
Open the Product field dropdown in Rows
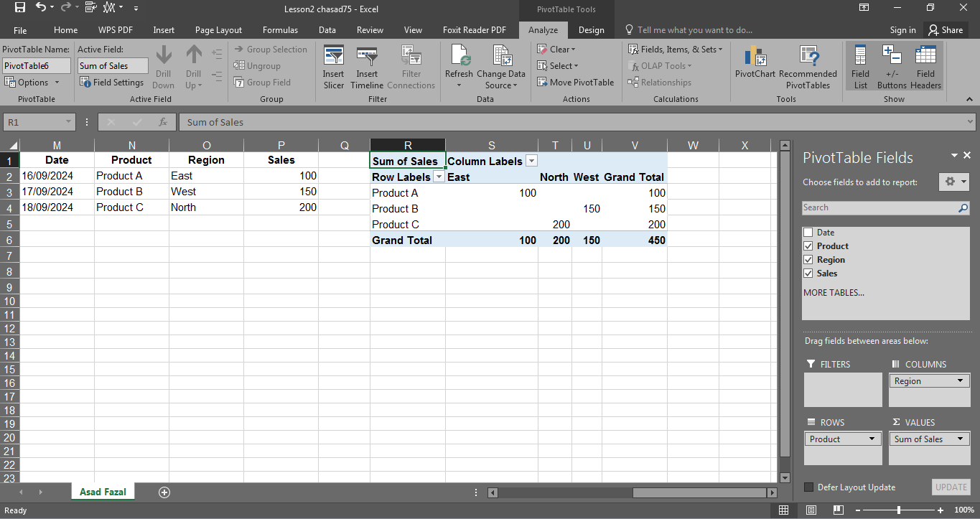pos(872,439)
